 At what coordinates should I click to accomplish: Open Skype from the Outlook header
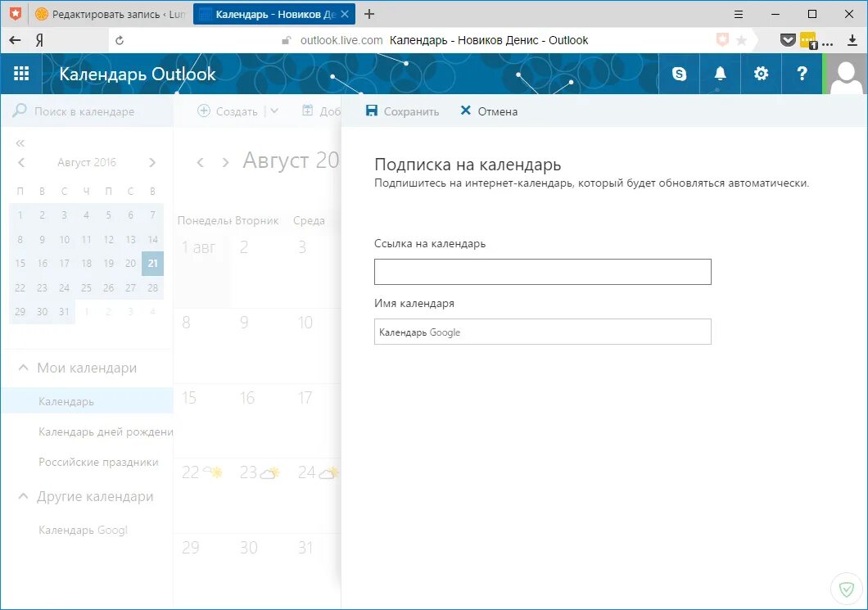point(679,74)
